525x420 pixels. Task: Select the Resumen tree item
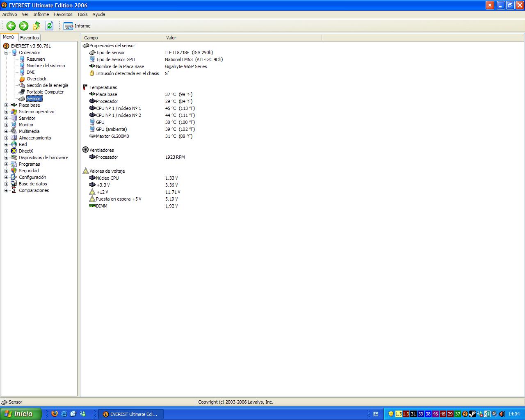coord(36,59)
